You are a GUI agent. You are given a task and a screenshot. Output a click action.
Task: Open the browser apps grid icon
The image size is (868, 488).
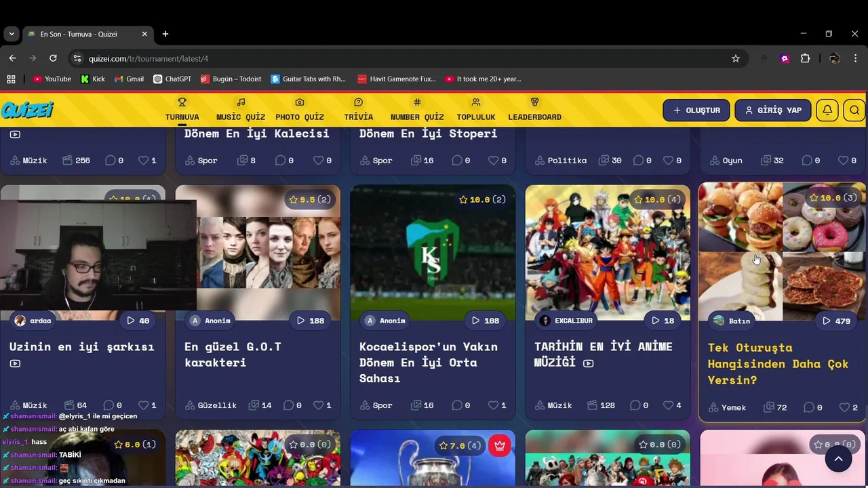pos(11,79)
